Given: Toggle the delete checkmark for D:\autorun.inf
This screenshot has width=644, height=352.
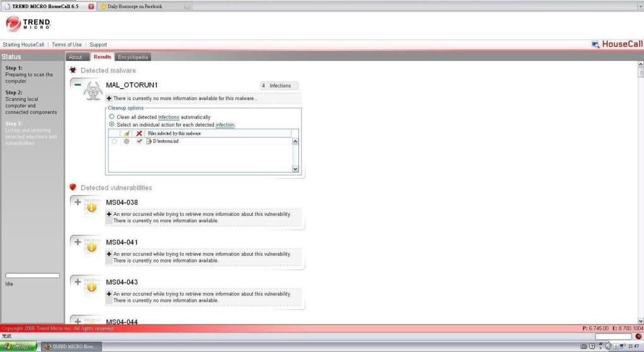Looking at the screenshot, I should click(x=139, y=141).
